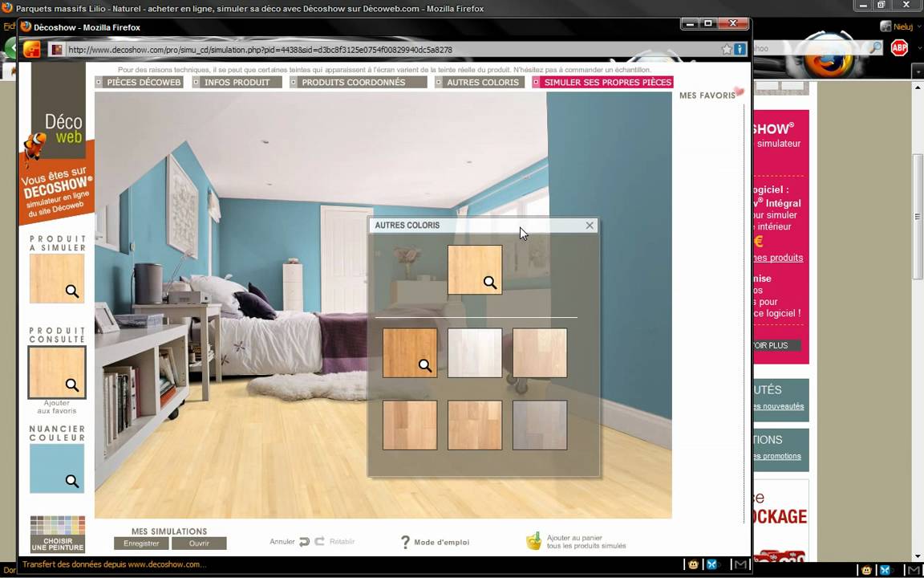This screenshot has width=924, height=578.
Task: Switch to the INFOS PRODUIT tab
Action: [237, 82]
